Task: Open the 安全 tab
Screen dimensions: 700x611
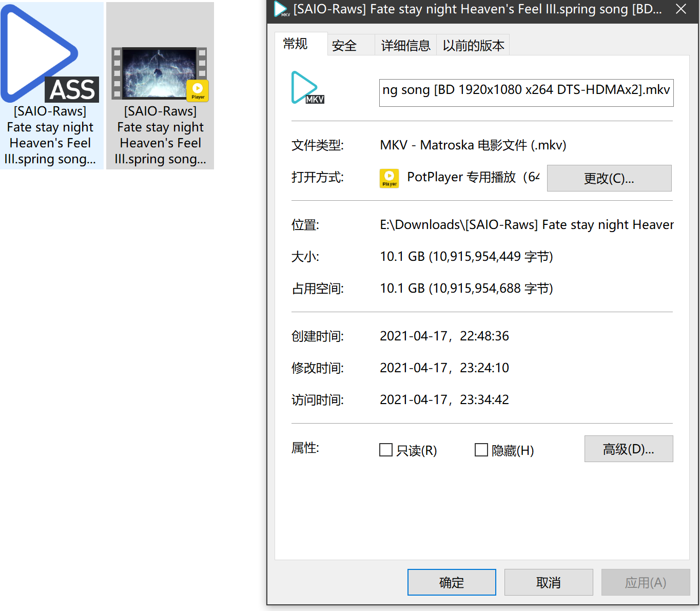Action: pyautogui.click(x=351, y=46)
